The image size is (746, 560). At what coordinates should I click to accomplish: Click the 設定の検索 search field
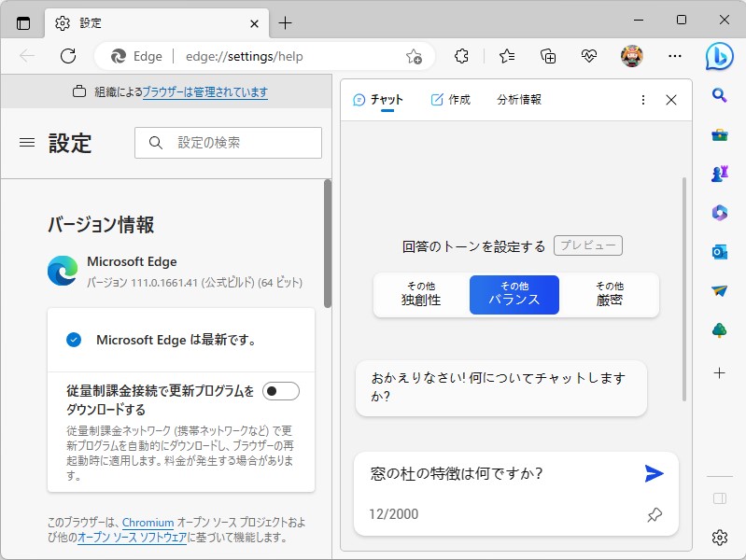point(229,142)
